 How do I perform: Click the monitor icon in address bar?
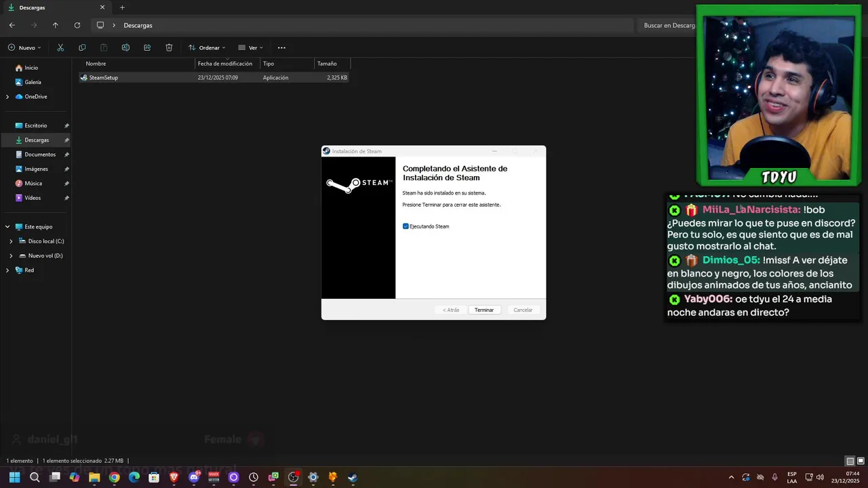(100, 25)
